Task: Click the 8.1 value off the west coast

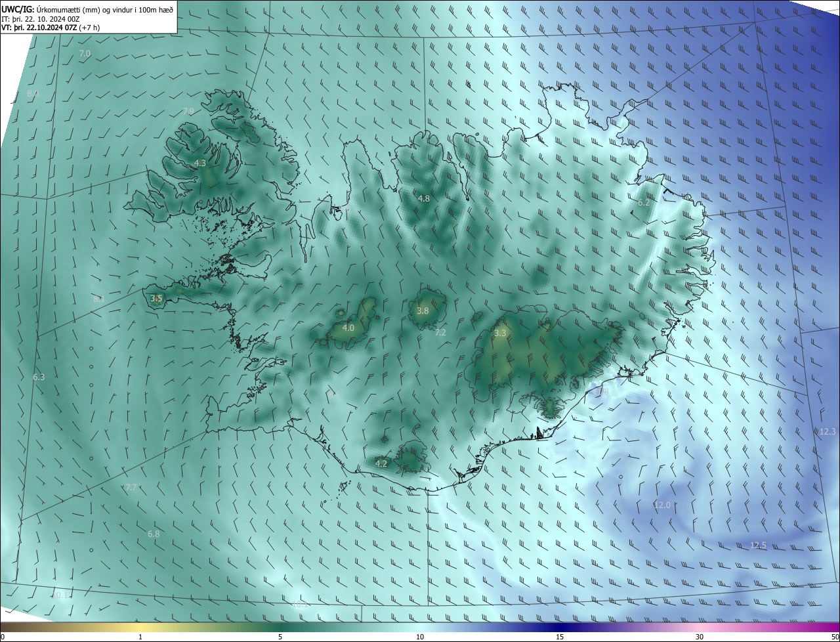Action: tap(98, 299)
